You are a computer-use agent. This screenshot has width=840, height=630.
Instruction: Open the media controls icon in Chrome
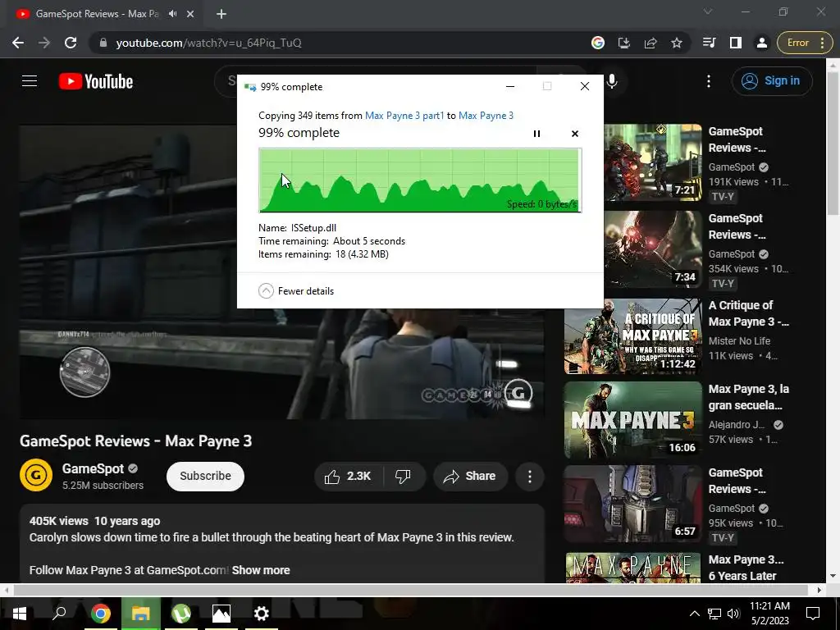coord(710,43)
